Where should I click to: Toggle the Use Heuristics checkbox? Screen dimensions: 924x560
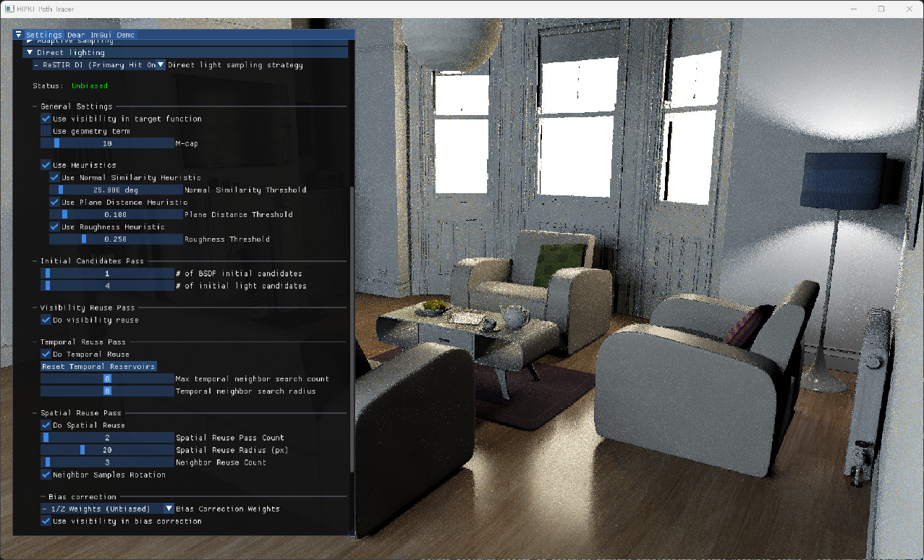(46, 165)
